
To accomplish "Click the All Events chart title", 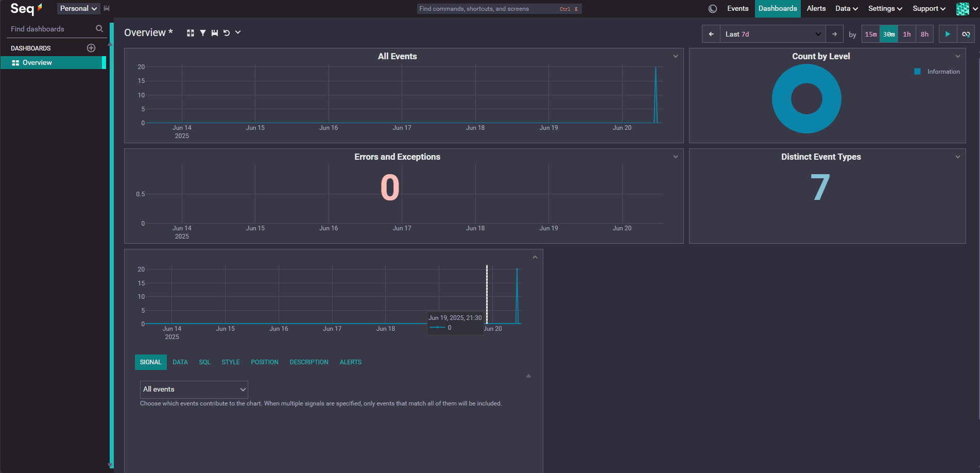I will click(x=398, y=56).
